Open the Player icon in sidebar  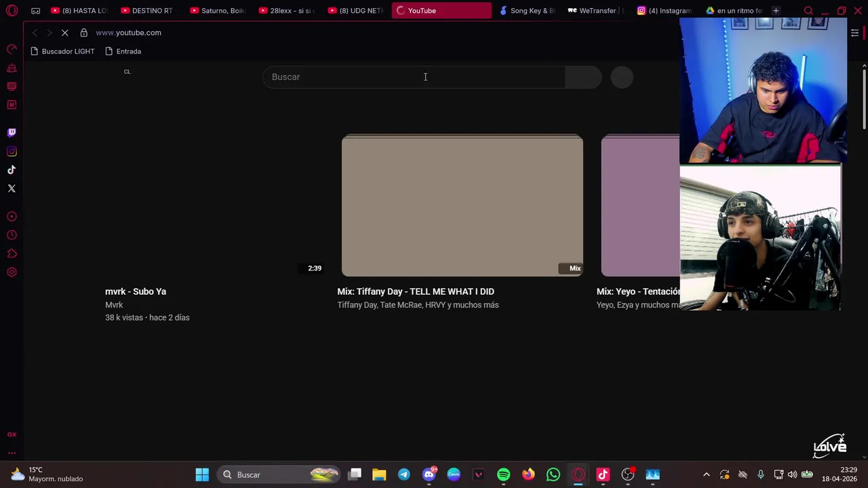12,216
